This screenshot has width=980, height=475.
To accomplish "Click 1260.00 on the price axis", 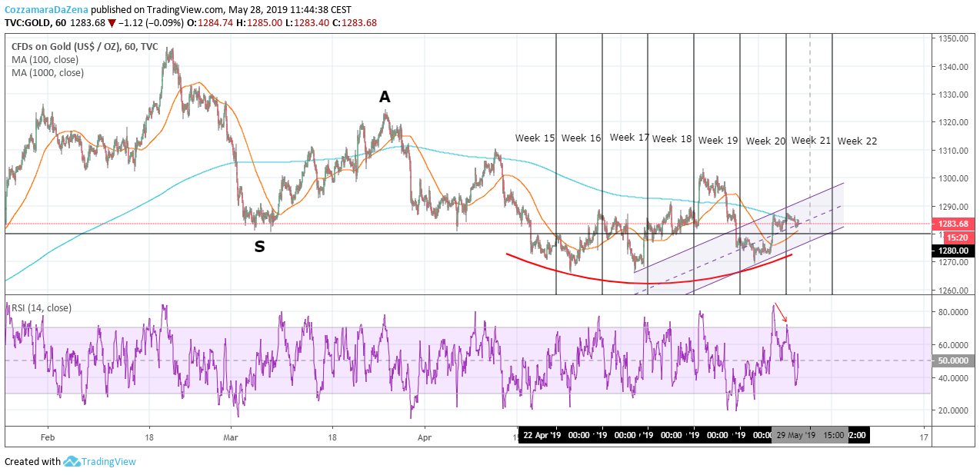I will 952,291.
